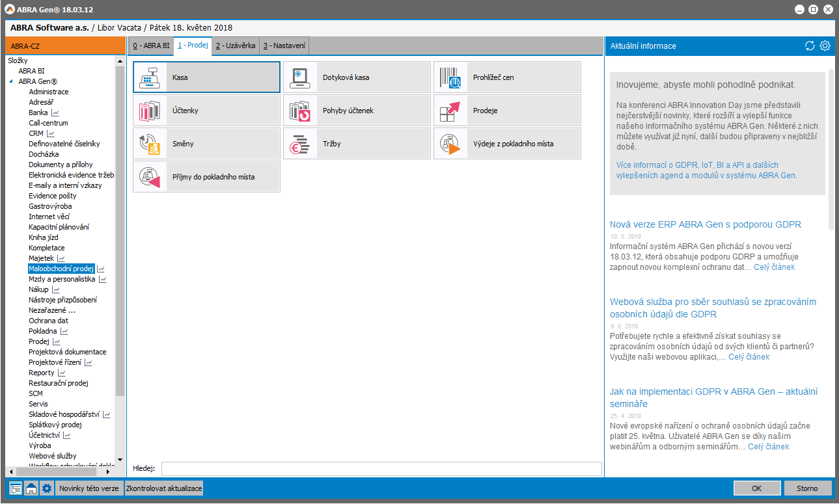Switch to the 0 - ABRA BI tab
839x504 pixels.
(x=151, y=46)
